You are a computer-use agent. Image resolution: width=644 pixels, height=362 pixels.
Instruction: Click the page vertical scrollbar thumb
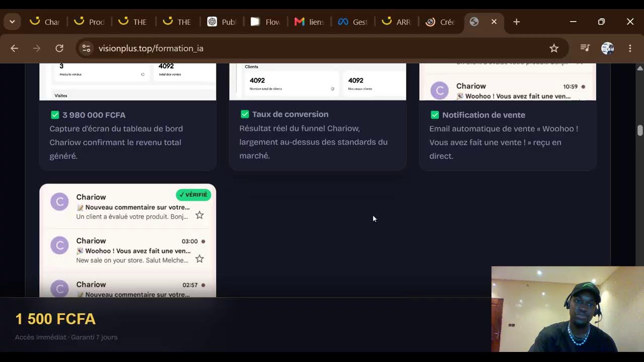coord(640,130)
